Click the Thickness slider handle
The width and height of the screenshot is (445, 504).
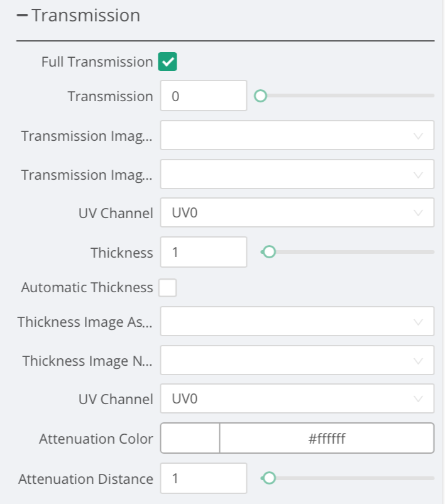click(x=269, y=252)
